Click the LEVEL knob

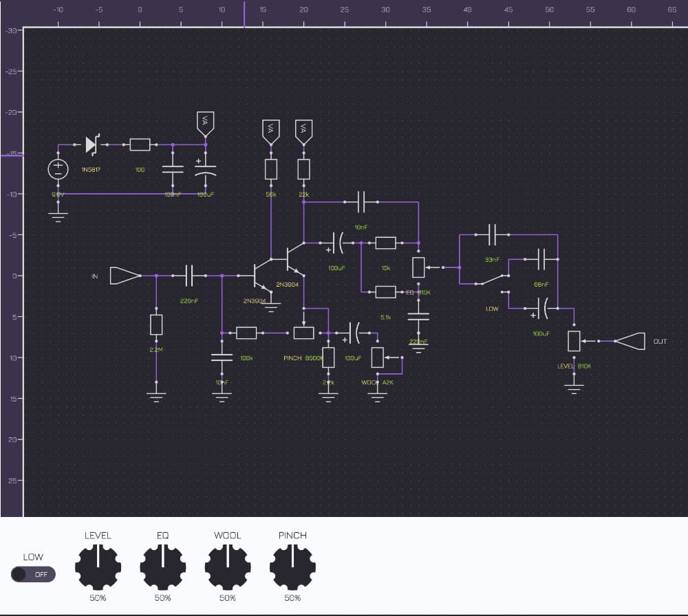98,567
